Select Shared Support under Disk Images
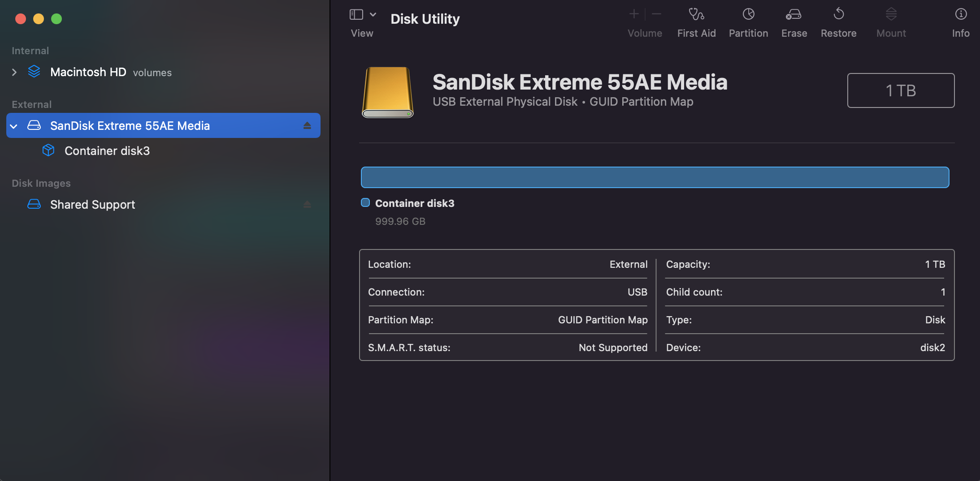The width and height of the screenshot is (980, 481). coord(92,204)
